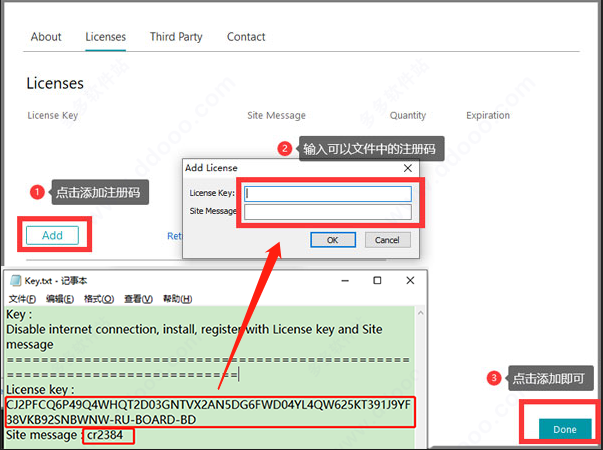Click the Add license button
Screen dimensions: 603x450
(52, 235)
